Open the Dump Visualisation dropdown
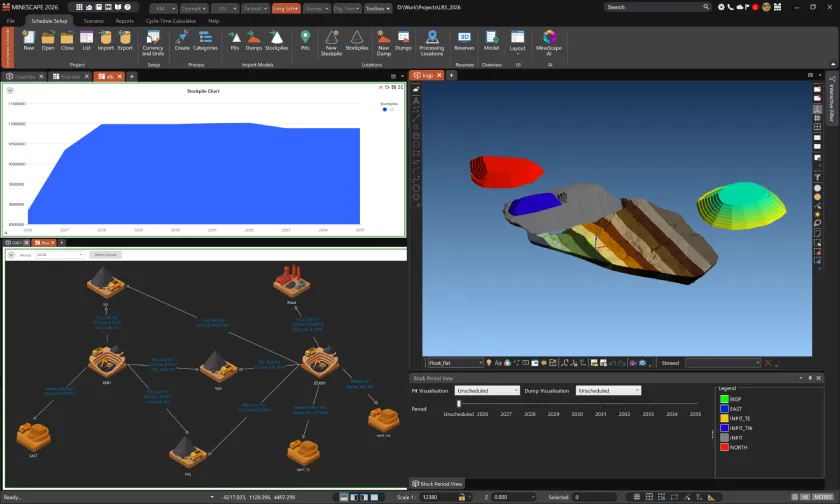840x504 pixels. point(608,390)
